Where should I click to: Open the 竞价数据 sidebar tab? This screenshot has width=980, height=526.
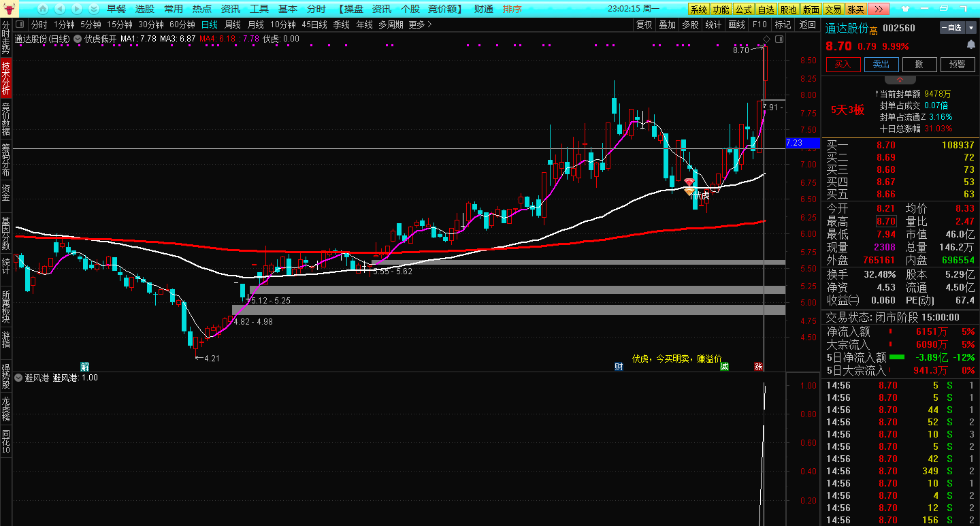(6, 120)
